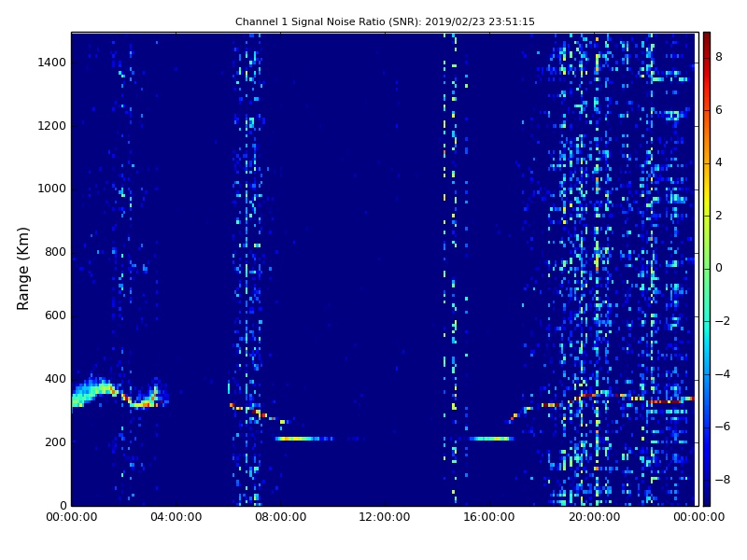Click the 200 range tick label
The height and width of the screenshot is (560, 747).
(x=55, y=441)
